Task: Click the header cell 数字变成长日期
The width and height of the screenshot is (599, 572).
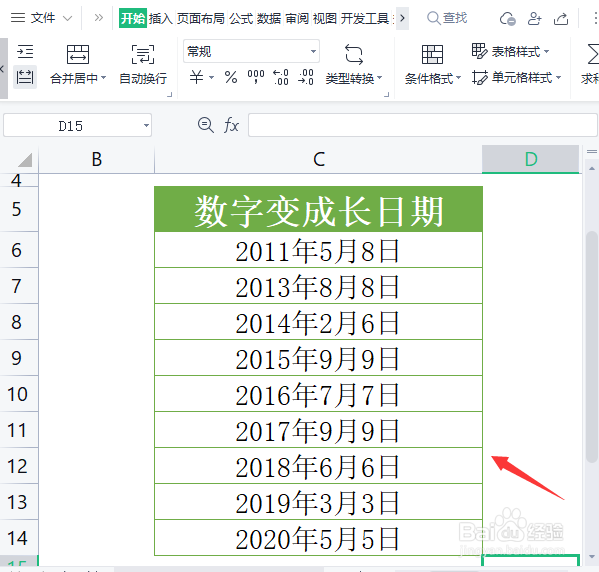Action: tap(319, 209)
